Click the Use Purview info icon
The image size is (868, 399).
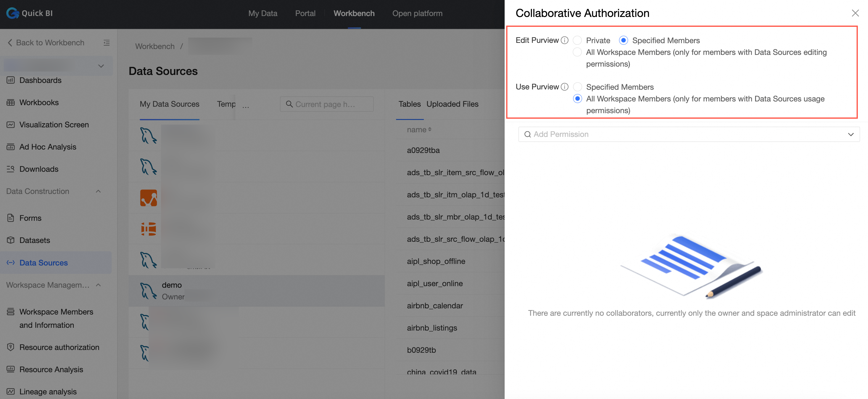pos(564,87)
